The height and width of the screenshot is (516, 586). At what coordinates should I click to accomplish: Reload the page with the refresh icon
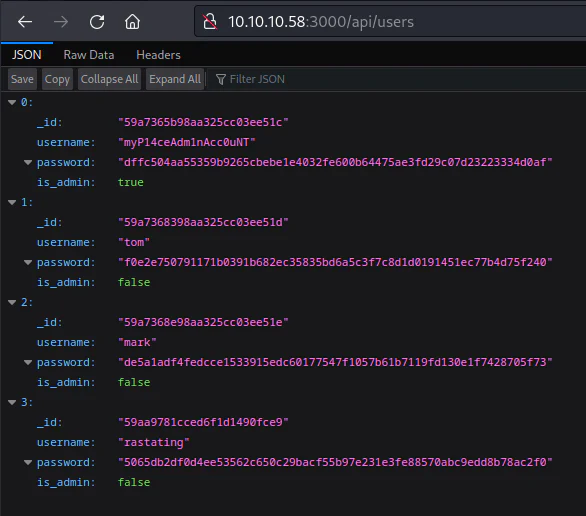point(97,22)
